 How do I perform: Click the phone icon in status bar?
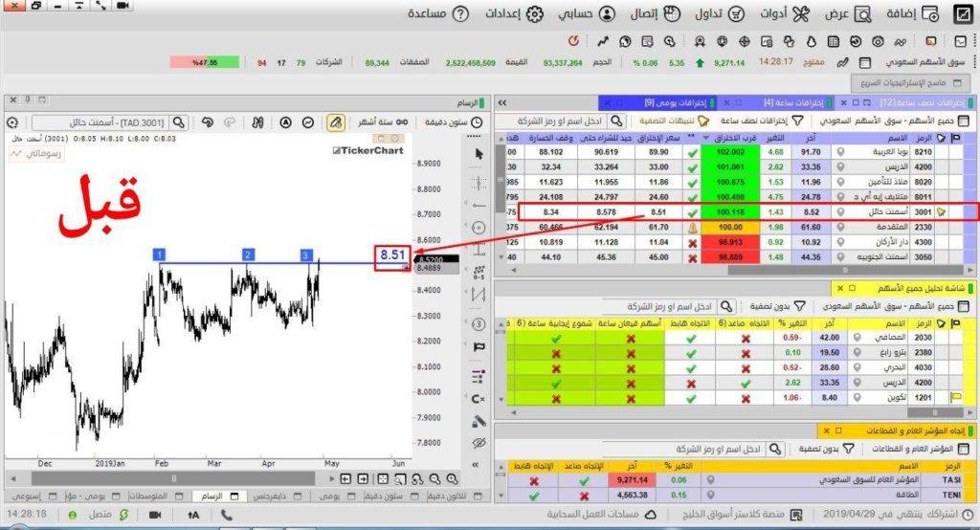coord(226,515)
